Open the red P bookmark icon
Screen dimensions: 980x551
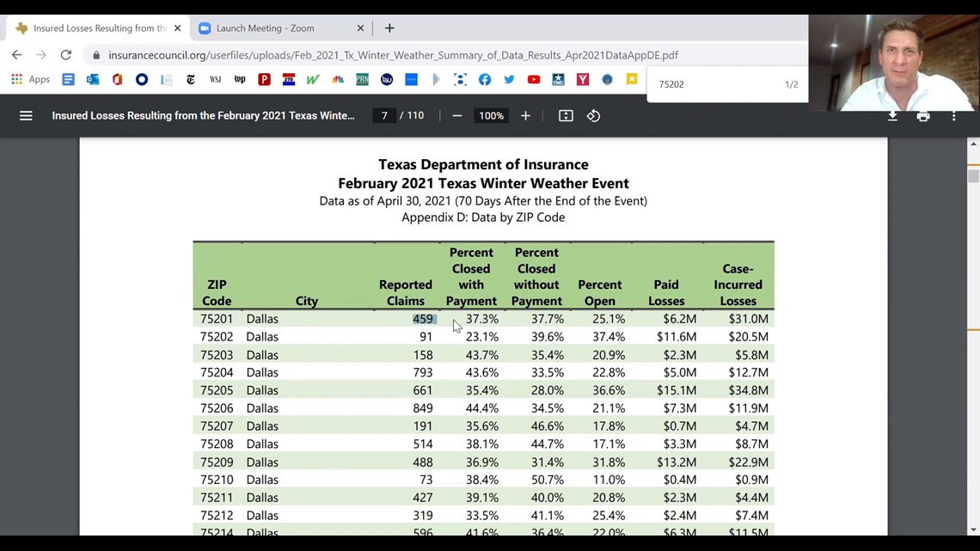[x=265, y=79]
